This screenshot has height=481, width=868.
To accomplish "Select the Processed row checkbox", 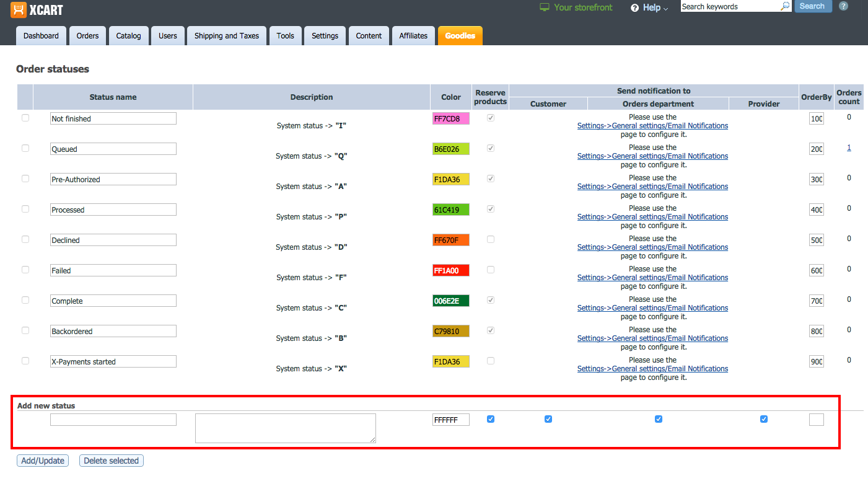I will pyautogui.click(x=25, y=209).
